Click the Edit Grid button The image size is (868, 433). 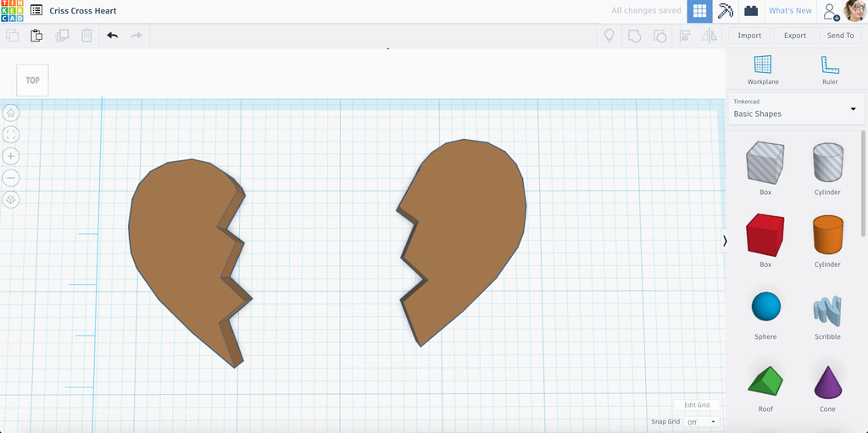[x=697, y=405]
